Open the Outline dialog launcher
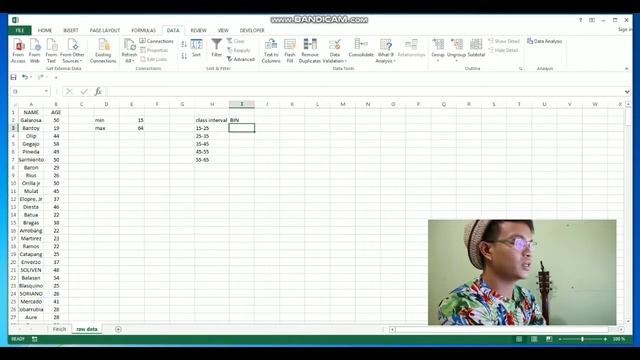This screenshot has width=640, height=360. (520, 69)
